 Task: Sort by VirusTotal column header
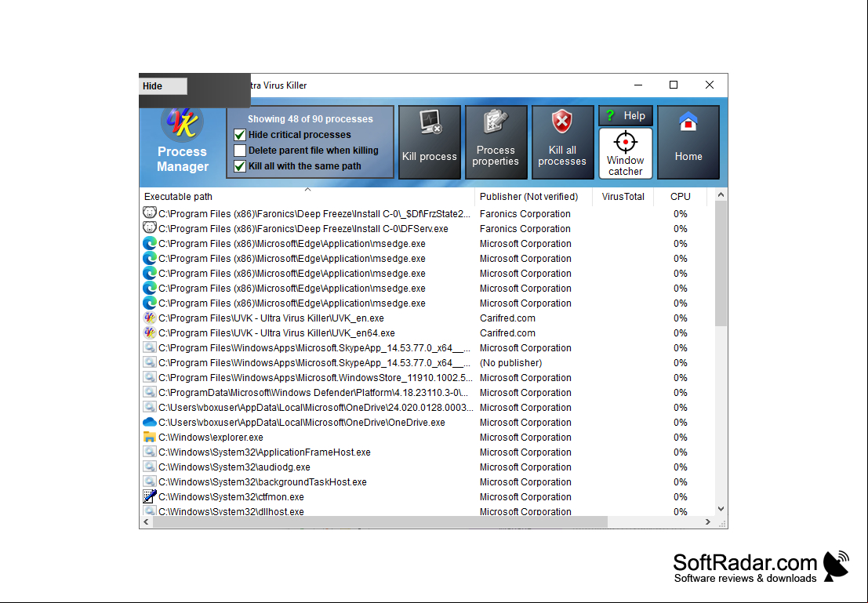coord(623,197)
